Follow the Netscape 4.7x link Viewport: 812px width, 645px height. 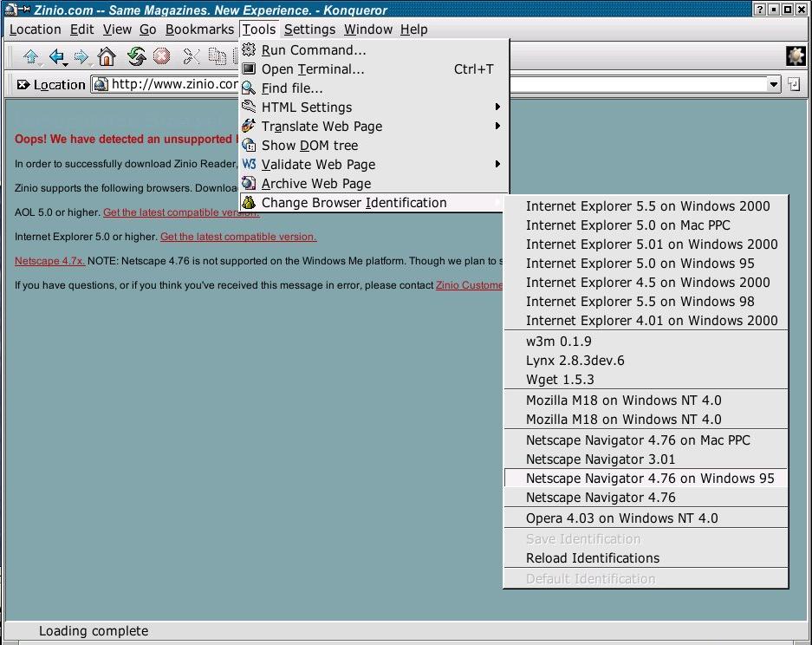(49, 261)
